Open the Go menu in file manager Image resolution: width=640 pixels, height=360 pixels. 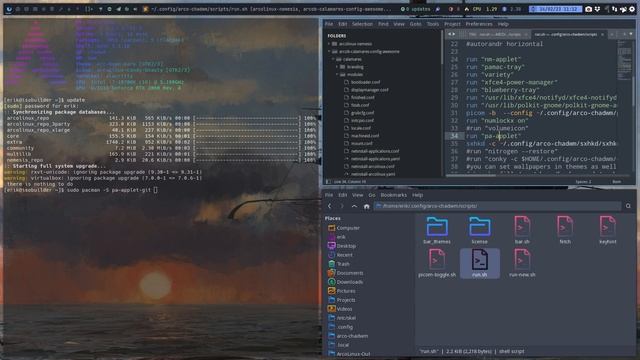pos(371,195)
